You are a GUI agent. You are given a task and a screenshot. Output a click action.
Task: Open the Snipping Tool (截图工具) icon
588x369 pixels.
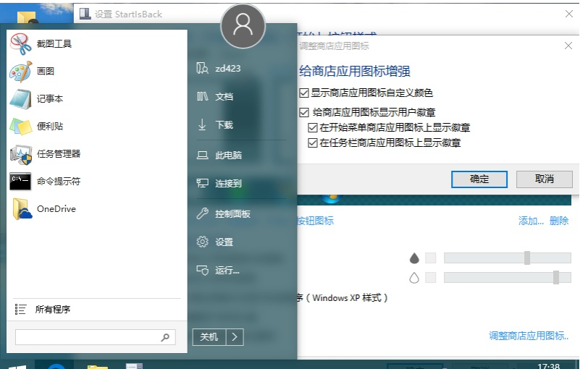pyautogui.click(x=20, y=44)
